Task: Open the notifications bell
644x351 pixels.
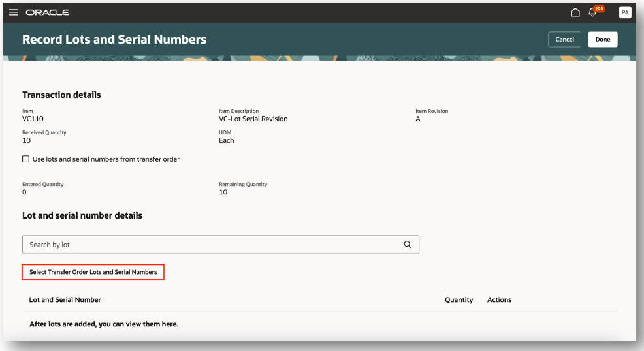Action: [x=592, y=12]
